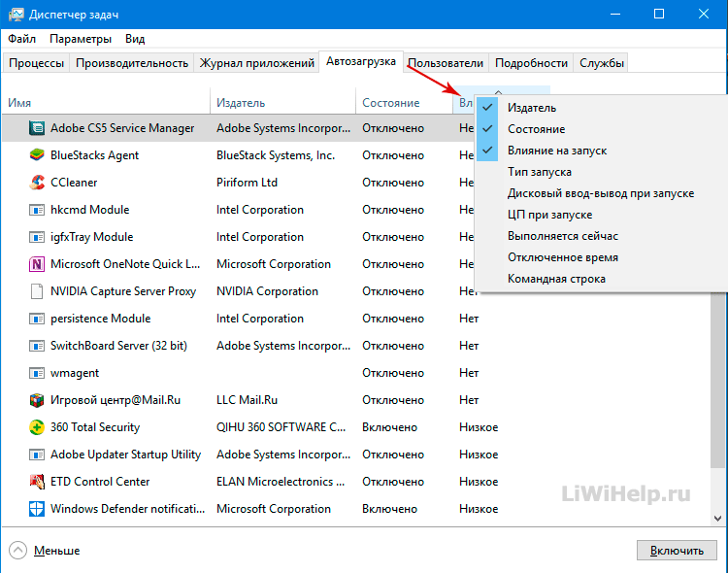
Task: Click the wmagent icon
Action: tap(37, 373)
